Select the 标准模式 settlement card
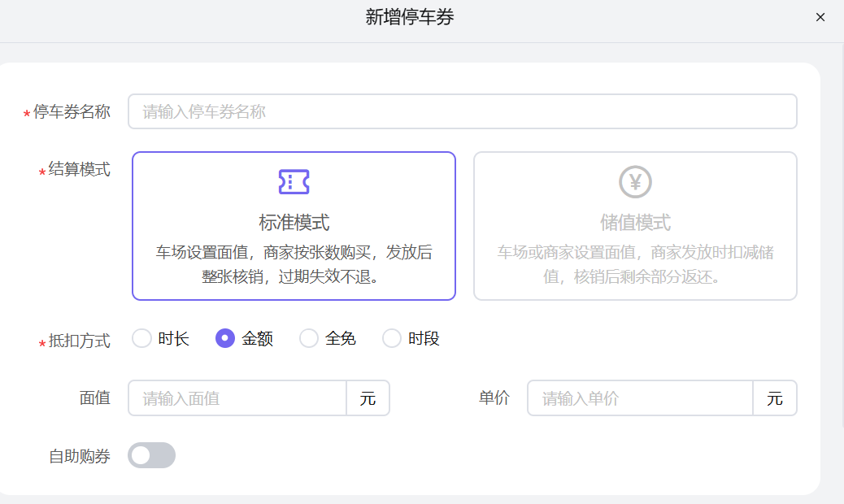This screenshot has width=844, height=504. (x=294, y=226)
